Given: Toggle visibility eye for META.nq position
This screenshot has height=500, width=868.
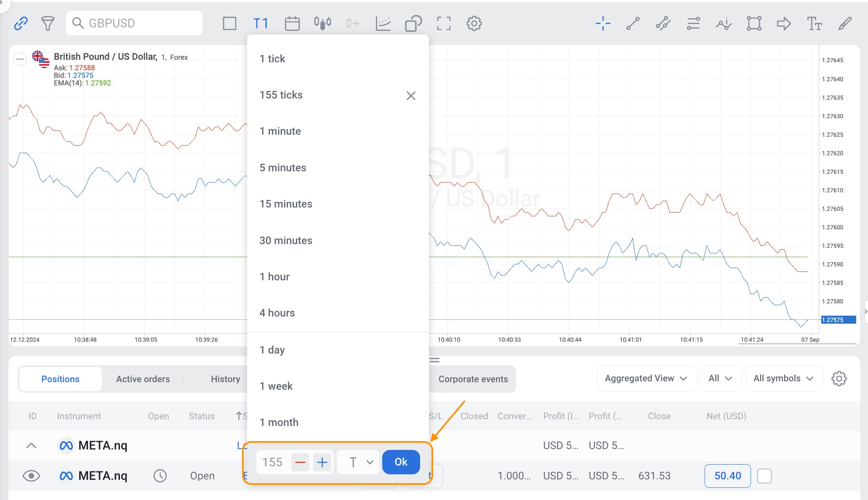Looking at the screenshot, I should coord(31,476).
